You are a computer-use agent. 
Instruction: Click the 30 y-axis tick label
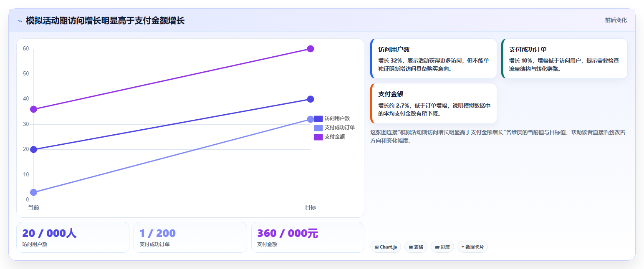(26, 124)
